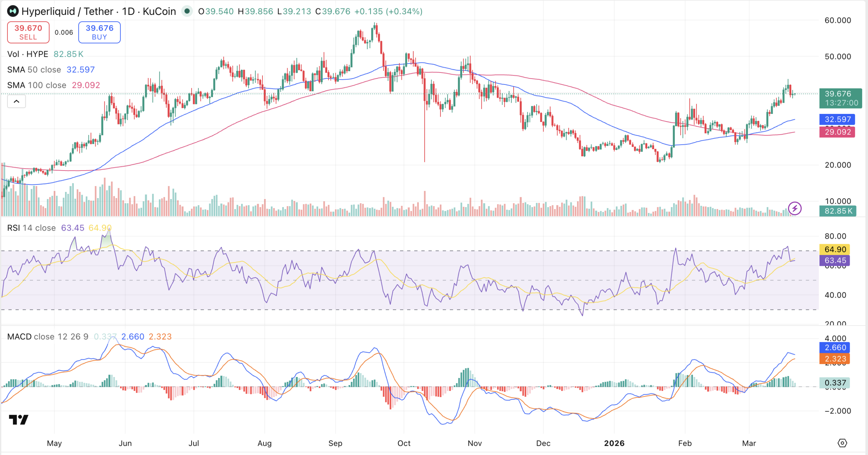Image resolution: width=868 pixels, height=455 pixels.
Task: Click the SELL button showing 39.670
Action: (x=28, y=32)
